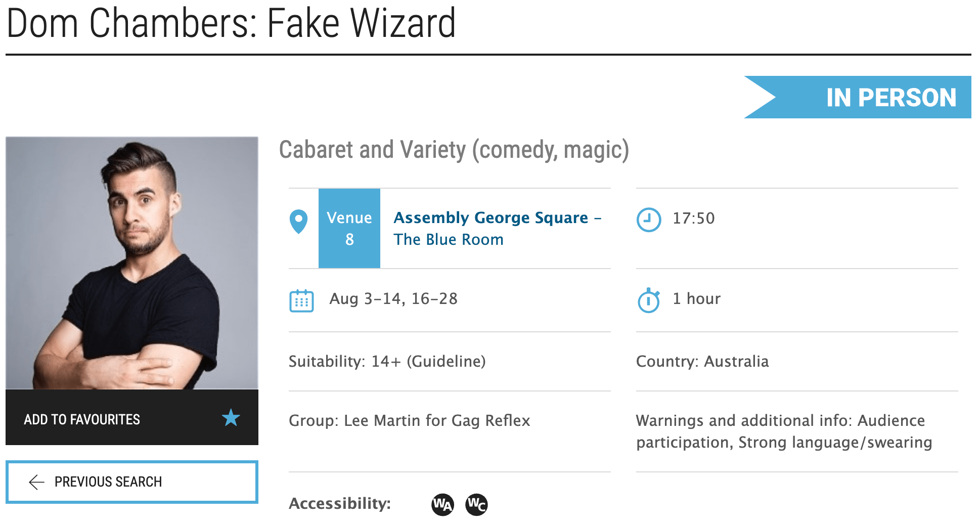Click the calendar icon beside Aug dates
This screenshot has width=980, height=523.
(301, 300)
